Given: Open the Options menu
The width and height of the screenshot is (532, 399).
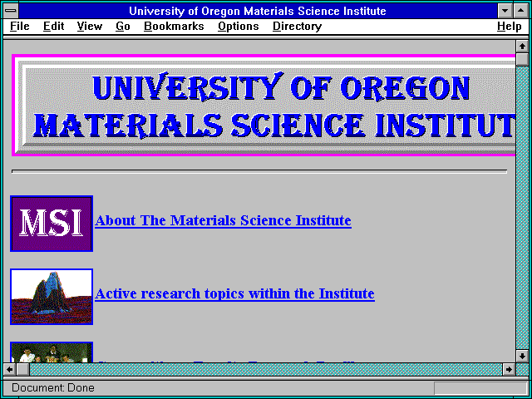Looking at the screenshot, I should point(239,26).
